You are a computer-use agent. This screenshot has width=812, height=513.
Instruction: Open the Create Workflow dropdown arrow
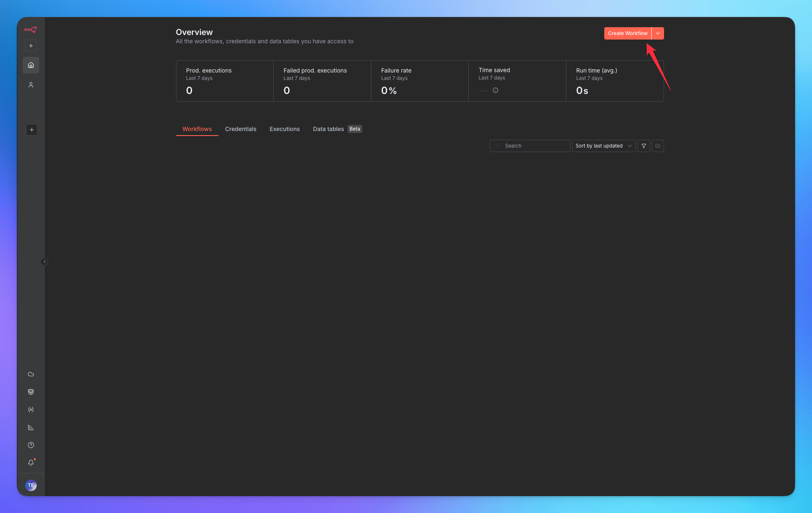658,33
